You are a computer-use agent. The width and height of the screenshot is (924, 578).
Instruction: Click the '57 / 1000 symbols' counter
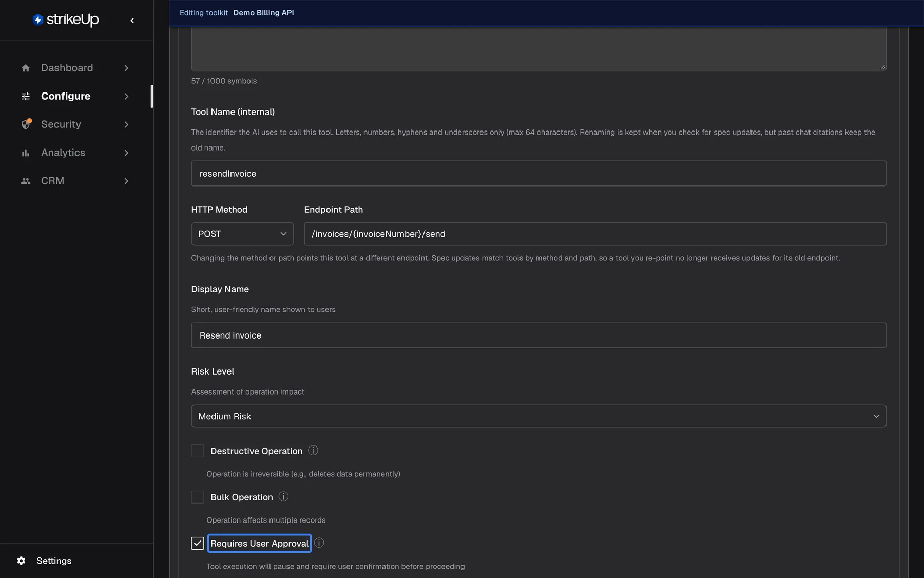224,81
